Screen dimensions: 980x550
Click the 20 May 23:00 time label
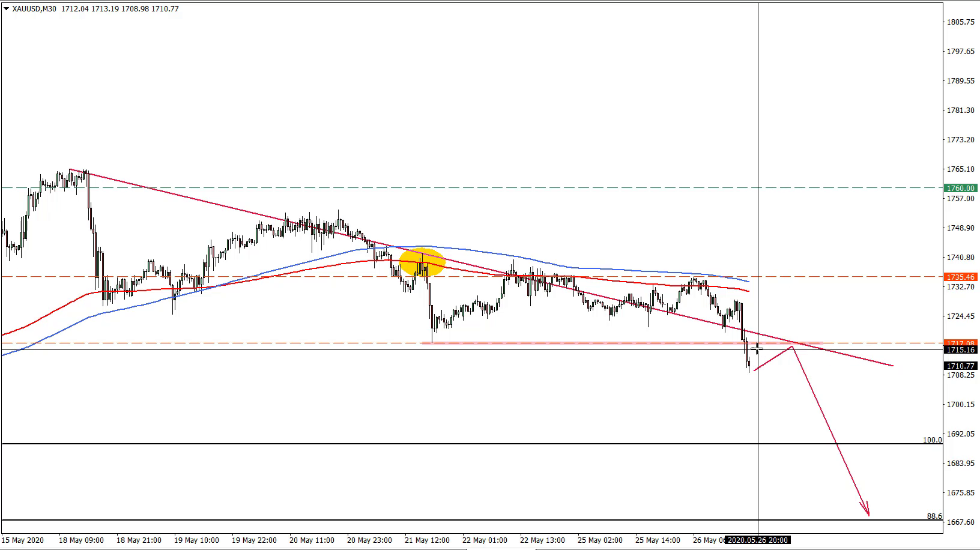tap(369, 540)
